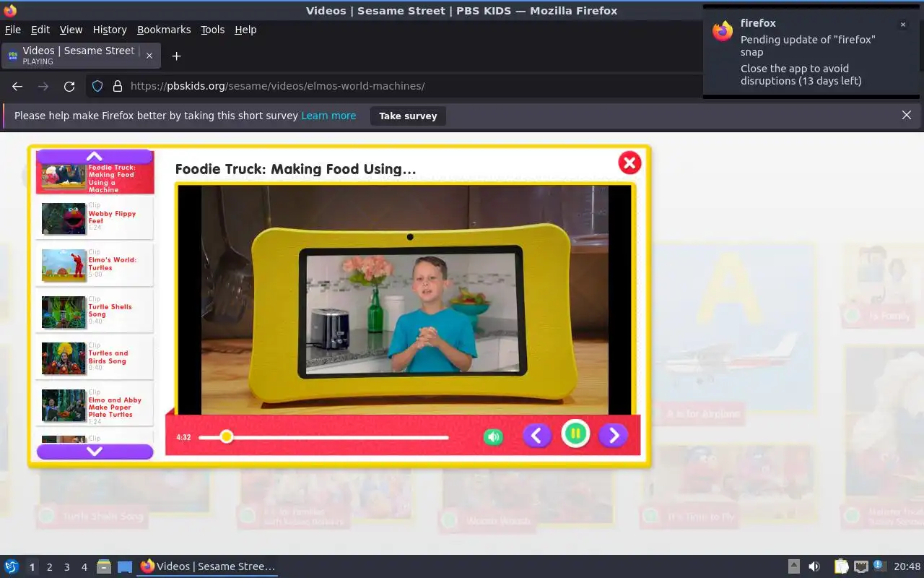This screenshot has width=924, height=578.
Task: Go to the previous video
Action: (536, 435)
